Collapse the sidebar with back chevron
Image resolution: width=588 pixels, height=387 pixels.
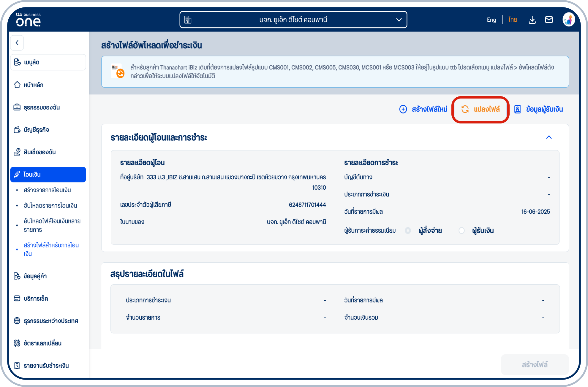(x=17, y=43)
